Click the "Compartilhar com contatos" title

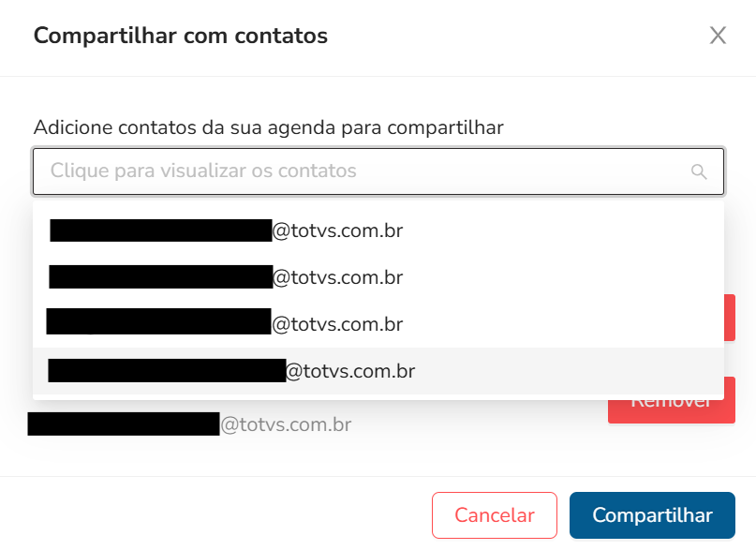pos(181,37)
